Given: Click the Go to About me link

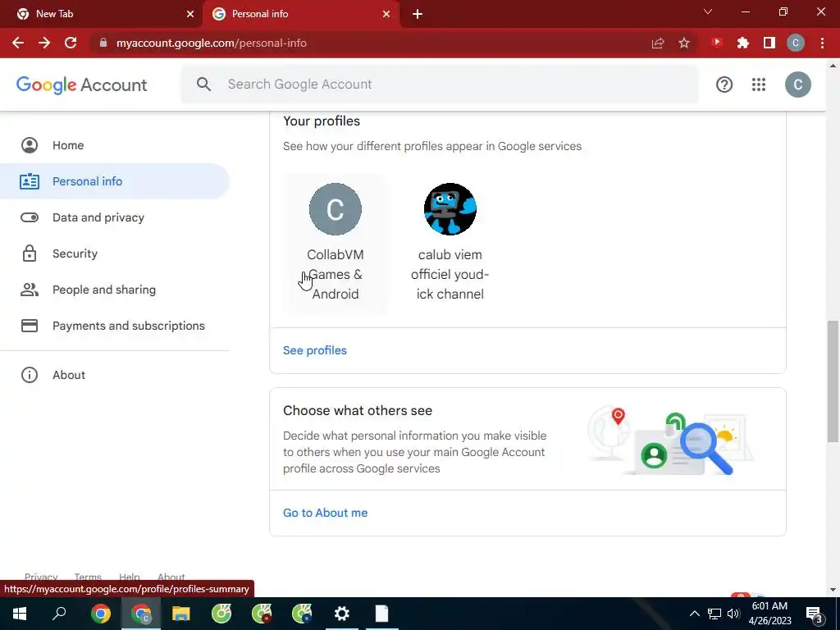Looking at the screenshot, I should click(325, 513).
